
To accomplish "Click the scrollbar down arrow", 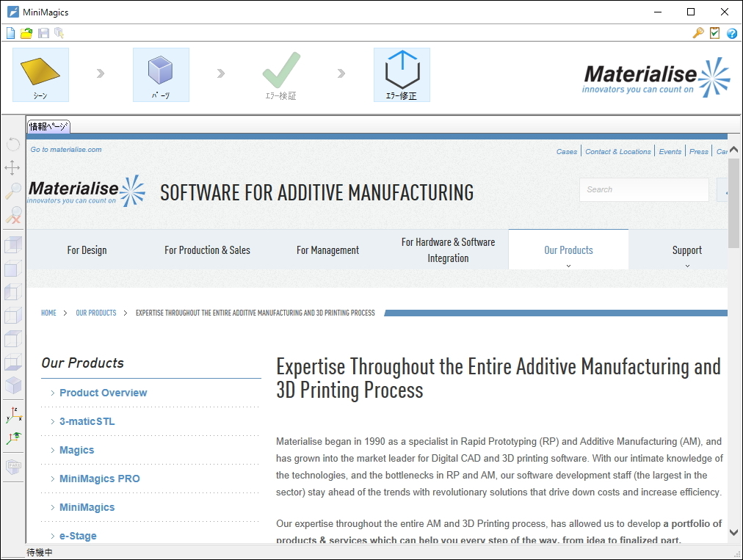I will (734, 533).
